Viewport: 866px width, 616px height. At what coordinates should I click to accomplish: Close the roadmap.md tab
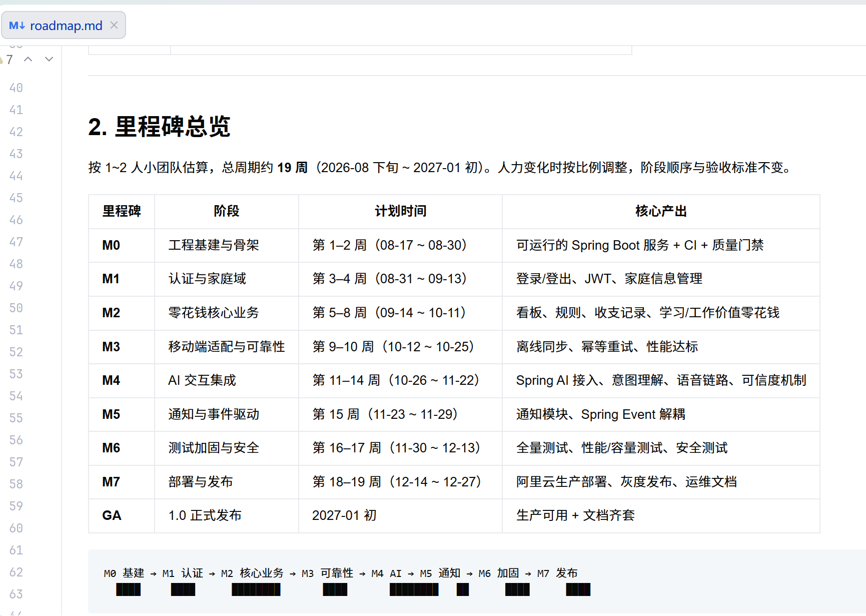tap(114, 25)
